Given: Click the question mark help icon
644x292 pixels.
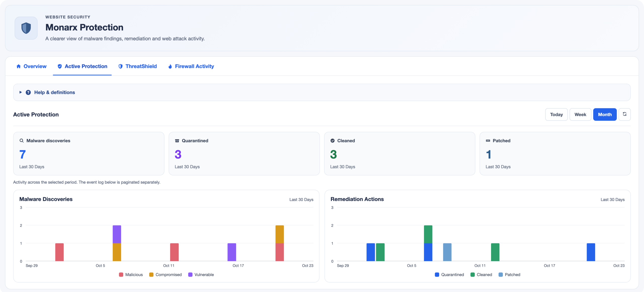Looking at the screenshot, I should pos(28,92).
